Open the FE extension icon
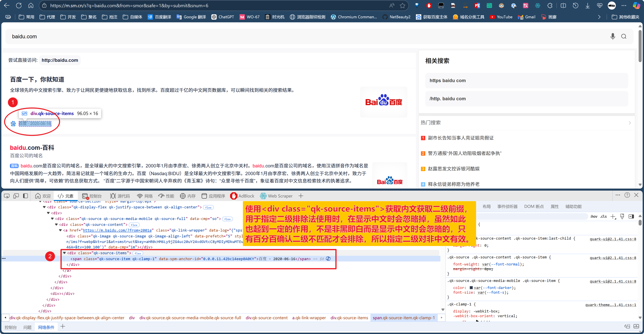Viewport: 644px width, 334px height. (477, 6)
